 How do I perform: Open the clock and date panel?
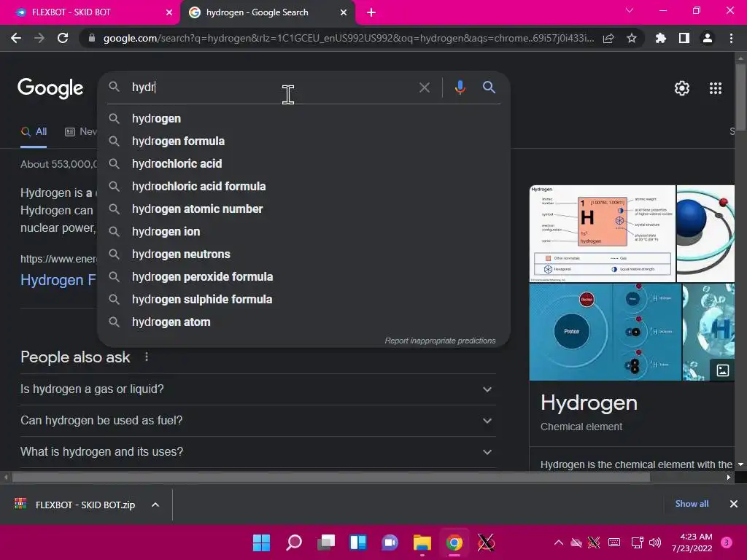[x=692, y=542]
